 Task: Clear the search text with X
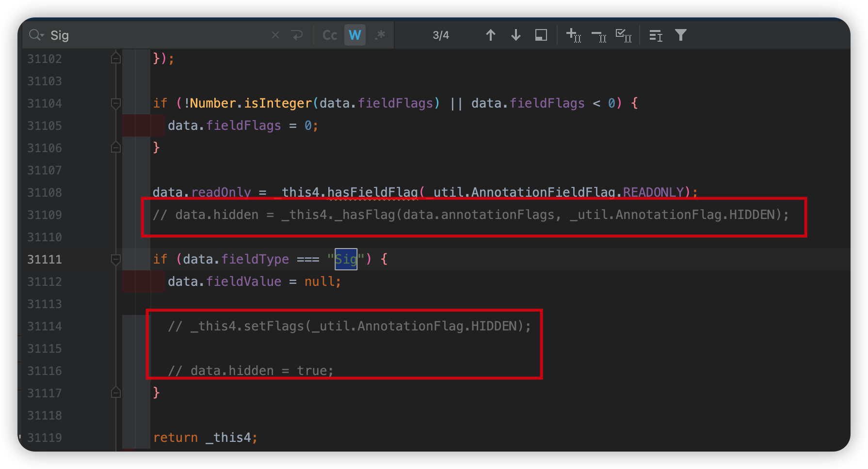pos(275,35)
